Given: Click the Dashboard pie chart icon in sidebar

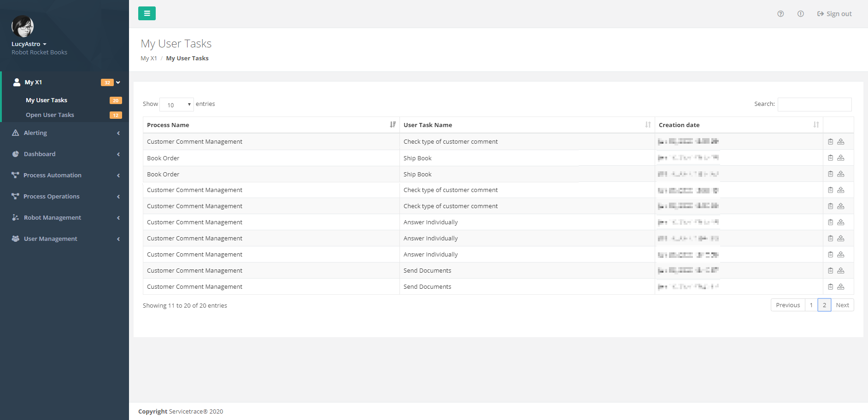Looking at the screenshot, I should (15, 154).
